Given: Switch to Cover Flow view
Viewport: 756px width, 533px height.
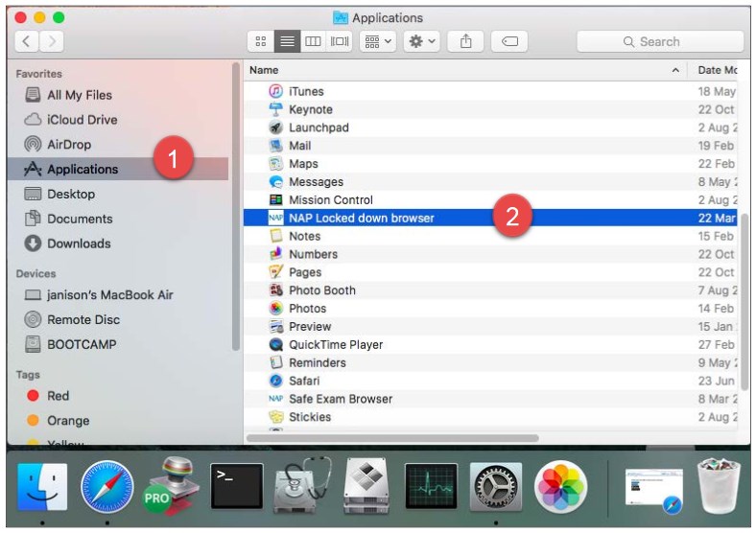Looking at the screenshot, I should coord(340,41).
